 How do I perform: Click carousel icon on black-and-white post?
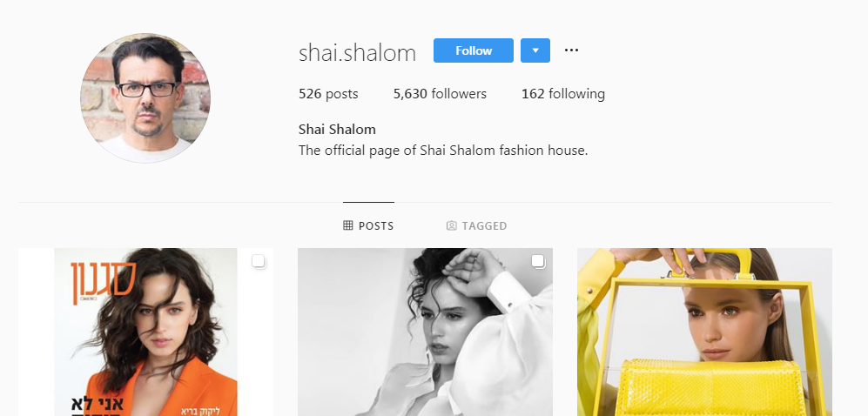(x=538, y=261)
